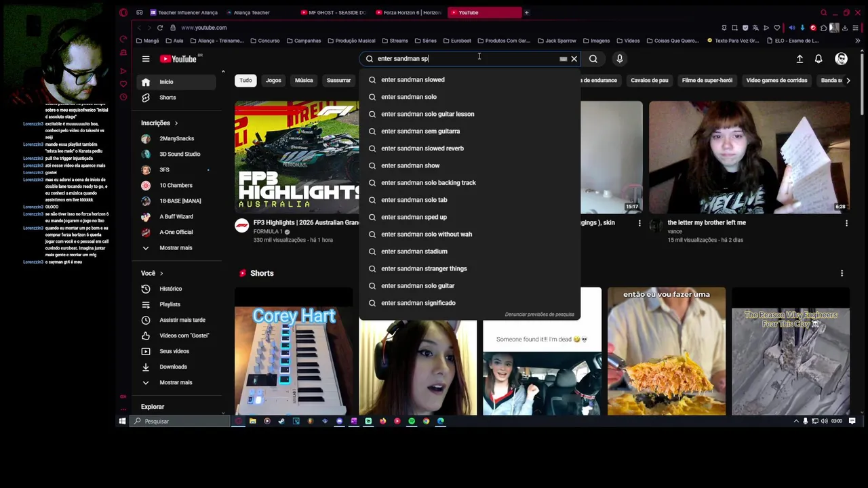This screenshot has width=868, height=488.
Task: Choose suggestion "enter sandman solo guitar lesson"
Action: tap(470, 114)
